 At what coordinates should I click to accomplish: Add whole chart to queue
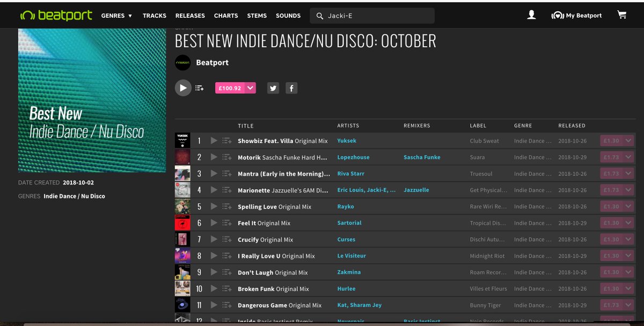pos(200,88)
